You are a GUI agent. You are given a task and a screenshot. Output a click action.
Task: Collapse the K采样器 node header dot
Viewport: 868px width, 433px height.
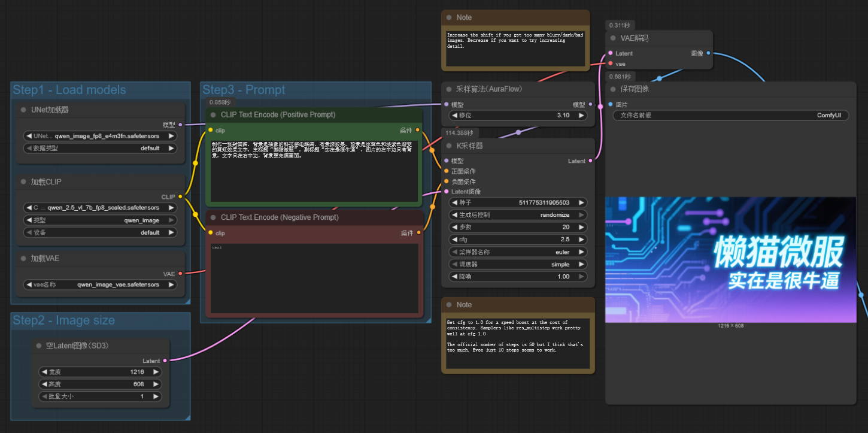pyautogui.click(x=449, y=146)
